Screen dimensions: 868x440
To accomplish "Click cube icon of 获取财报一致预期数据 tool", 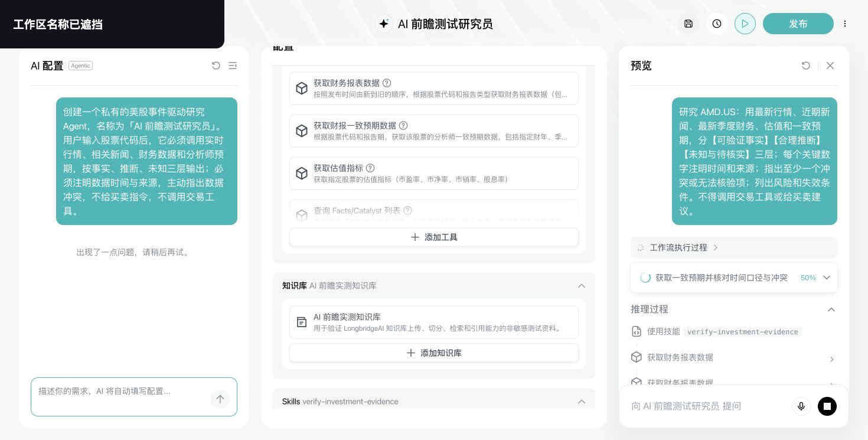I will point(302,131).
